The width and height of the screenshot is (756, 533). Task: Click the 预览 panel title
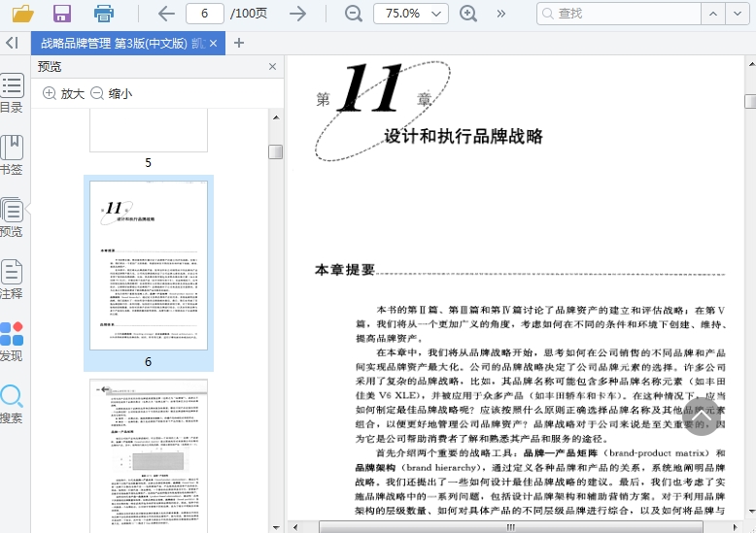pos(50,67)
